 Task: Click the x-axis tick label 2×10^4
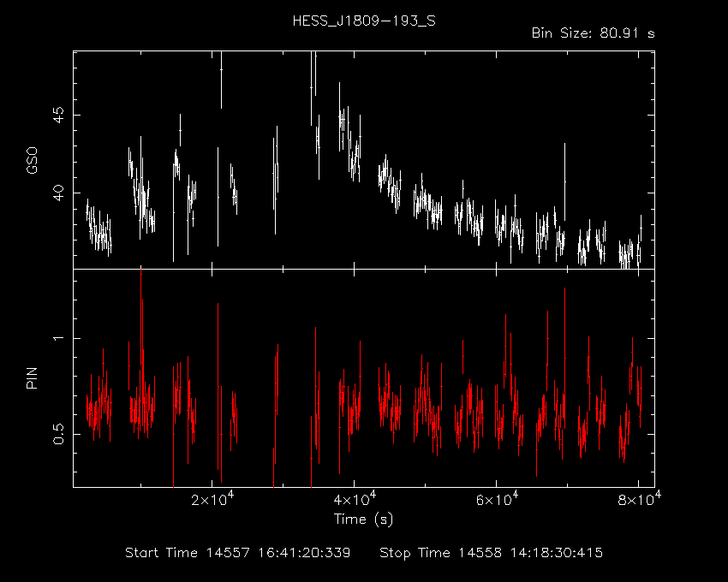(212, 499)
